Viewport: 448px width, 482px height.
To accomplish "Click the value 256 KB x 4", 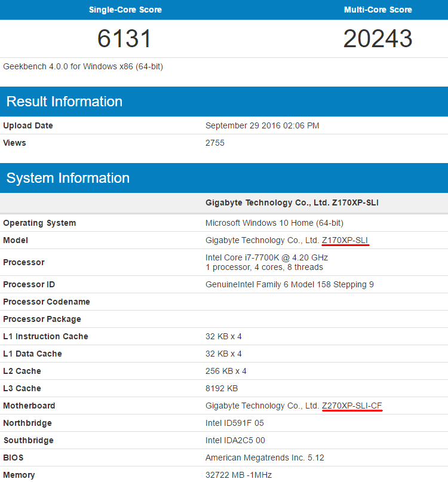I will pos(226,371).
